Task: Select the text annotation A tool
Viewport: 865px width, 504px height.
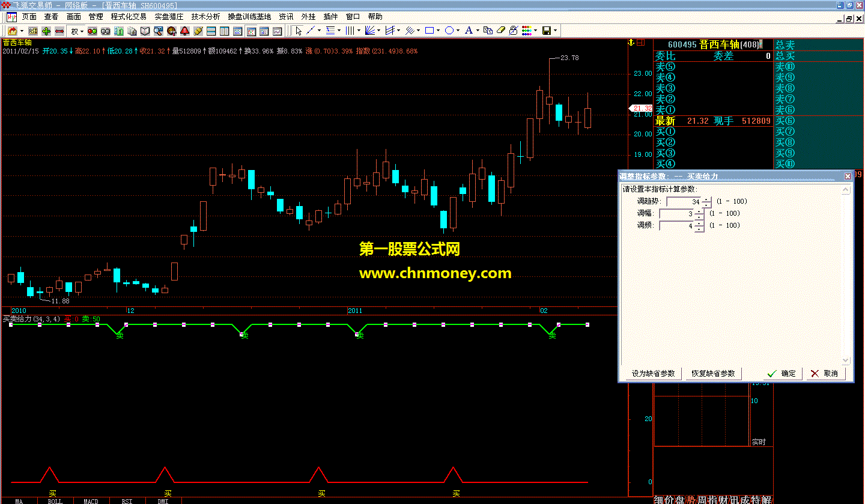Action: pyautogui.click(x=469, y=31)
